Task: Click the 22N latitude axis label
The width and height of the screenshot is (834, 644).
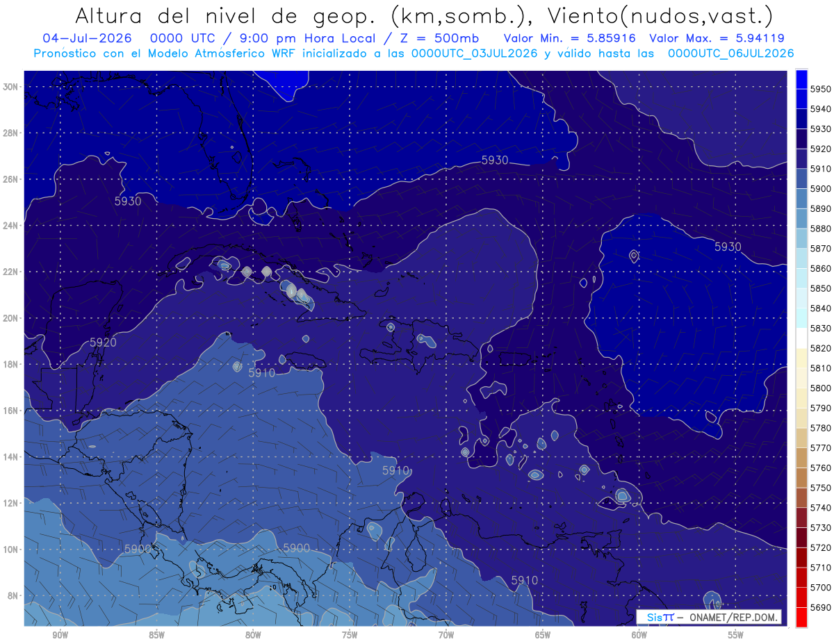Action: (10, 272)
